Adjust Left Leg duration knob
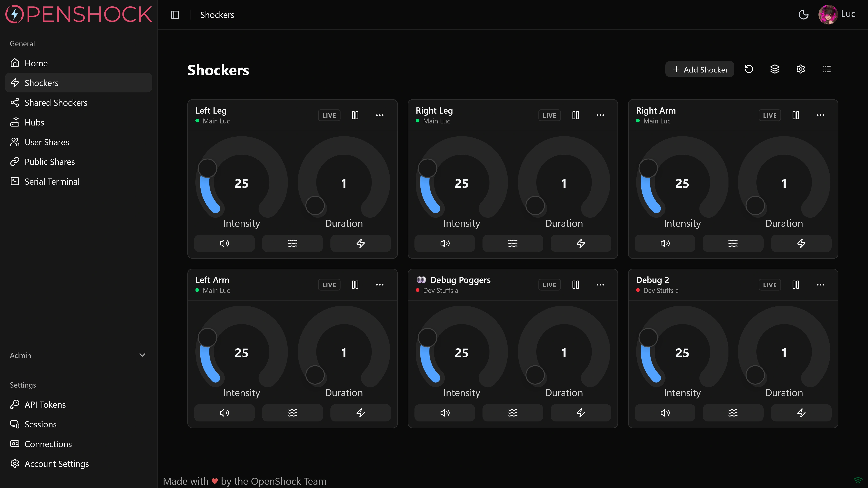This screenshot has height=488, width=868. (315, 205)
